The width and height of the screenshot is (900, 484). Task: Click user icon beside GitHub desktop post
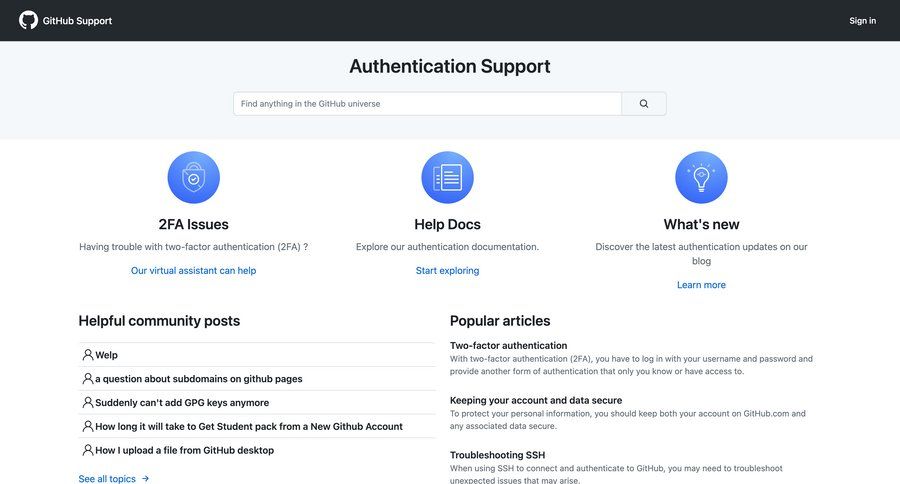[88, 450]
